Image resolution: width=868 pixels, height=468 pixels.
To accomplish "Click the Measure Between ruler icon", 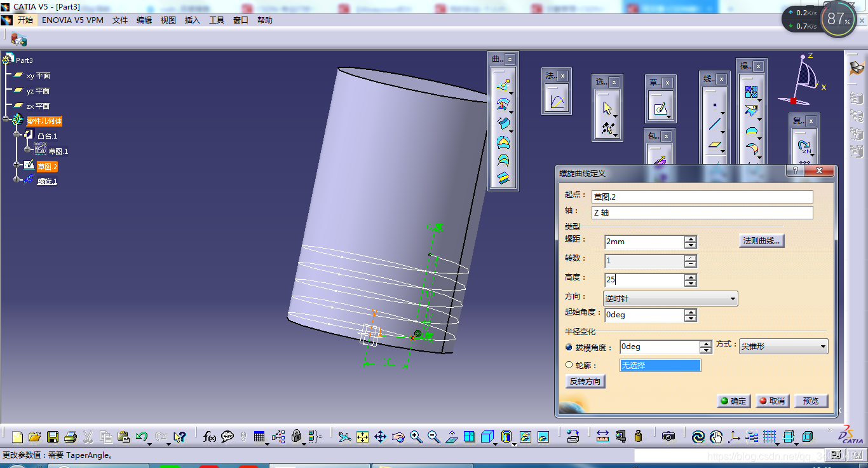I will [x=602, y=437].
